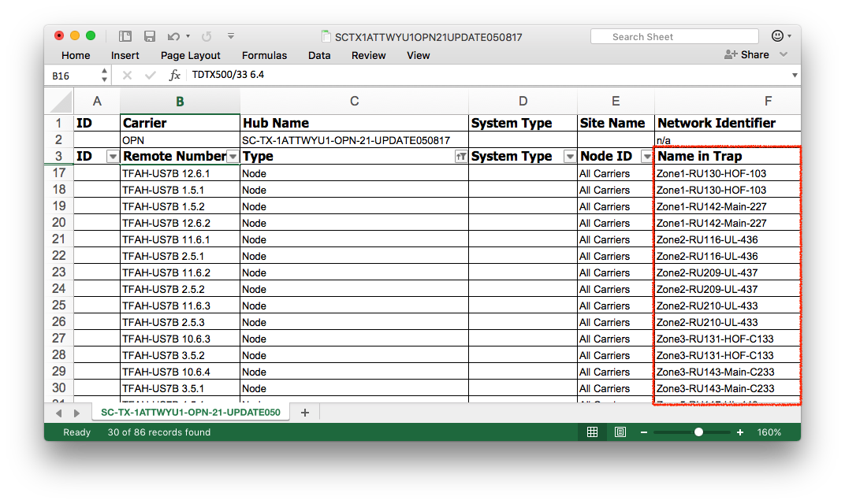The image size is (845, 504).
Task: Open the active filter on Type column
Action: click(x=460, y=157)
